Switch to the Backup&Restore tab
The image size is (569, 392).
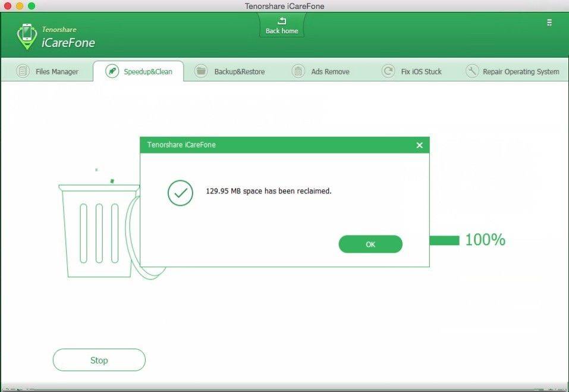(x=230, y=71)
